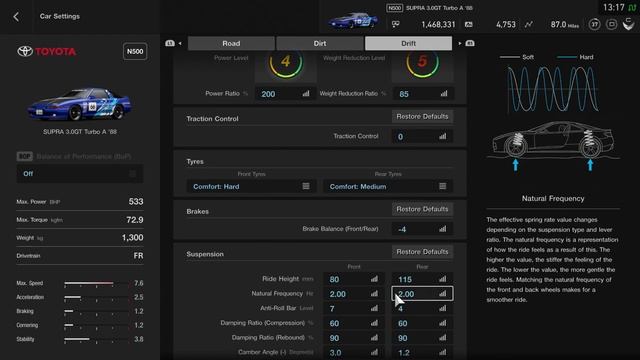Click the green network status icon
Screen dimensions: 640x360
click(x=632, y=7)
